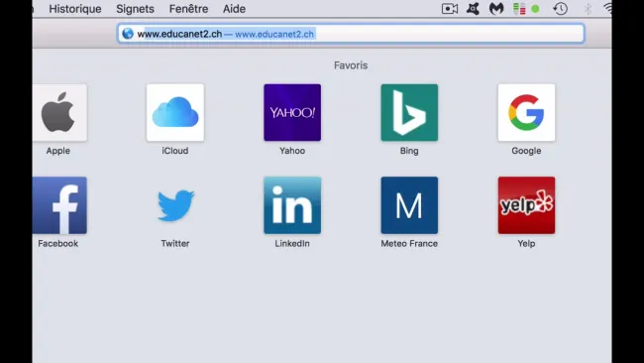644x363 pixels.
Task: Open the Bing favorite tile
Action: coord(409,113)
